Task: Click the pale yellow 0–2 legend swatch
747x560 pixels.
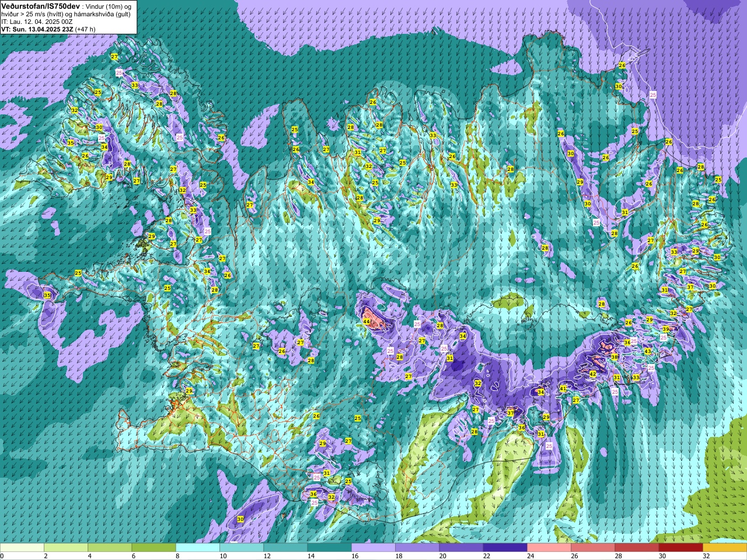Action: point(22,548)
